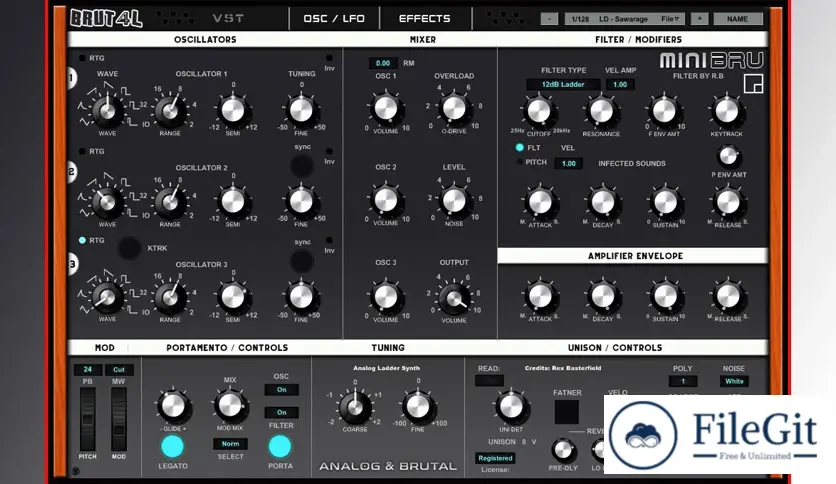
Task: Select the PITCH velocity target
Action: (520, 162)
